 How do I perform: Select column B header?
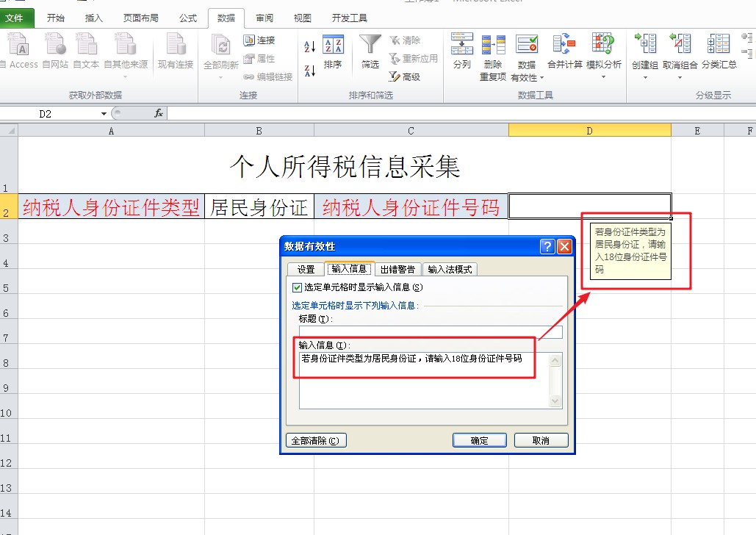259,131
